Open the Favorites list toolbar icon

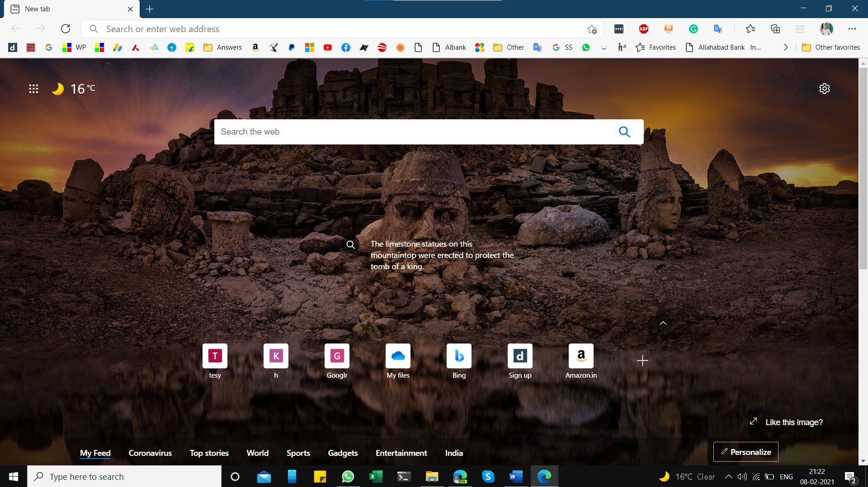coord(750,29)
